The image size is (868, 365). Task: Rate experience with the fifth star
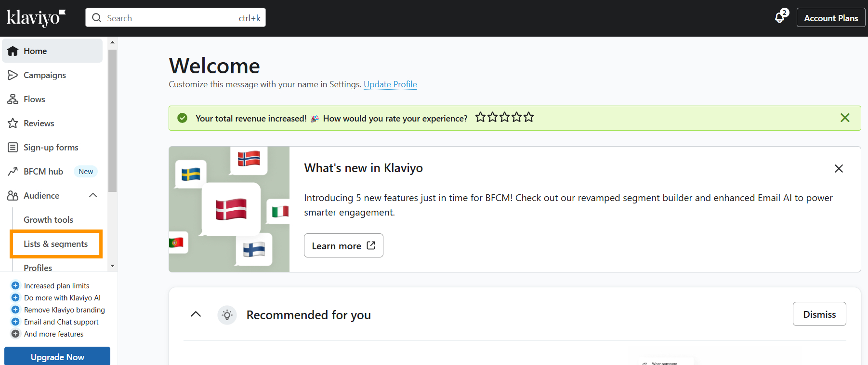(529, 117)
